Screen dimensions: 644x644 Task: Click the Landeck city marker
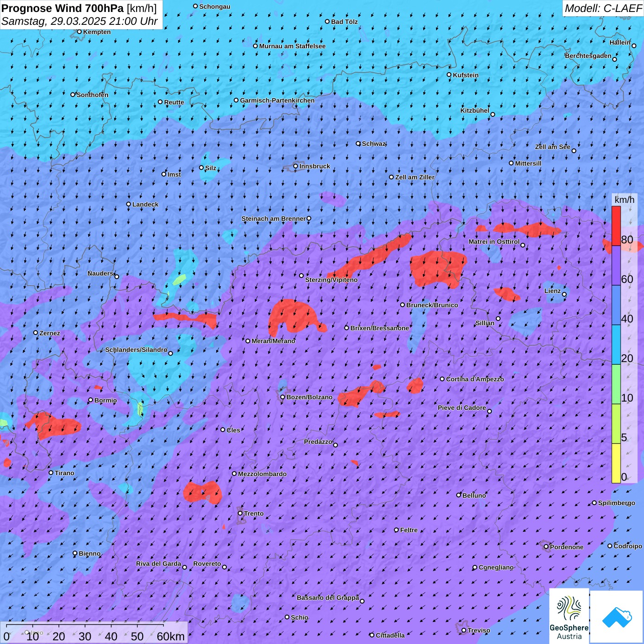click(x=129, y=204)
